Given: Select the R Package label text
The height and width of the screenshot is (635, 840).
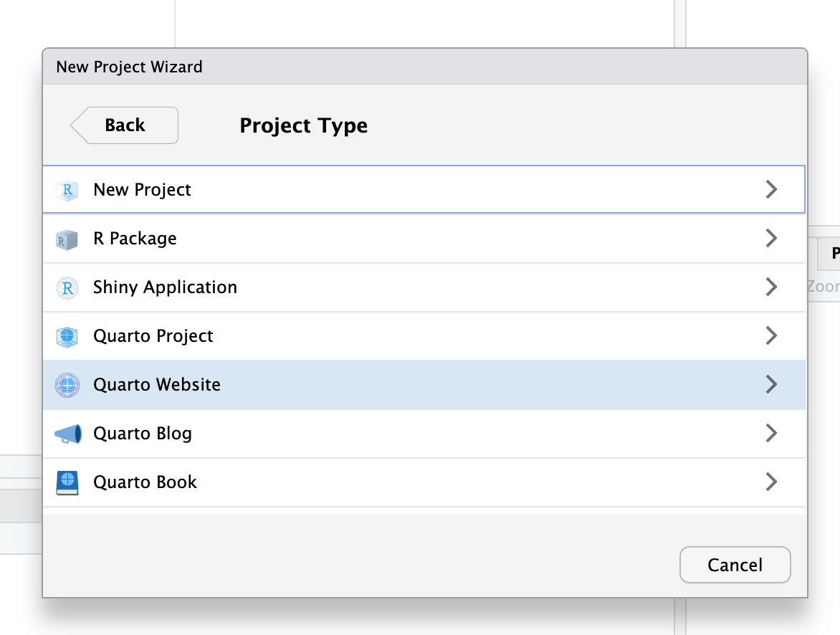Looking at the screenshot, I should click(x=135, y=239).
